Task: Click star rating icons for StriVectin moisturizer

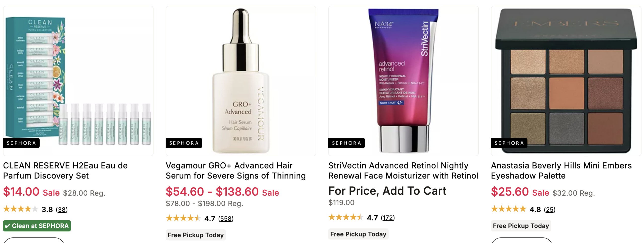Action: [x=346, y=217]
